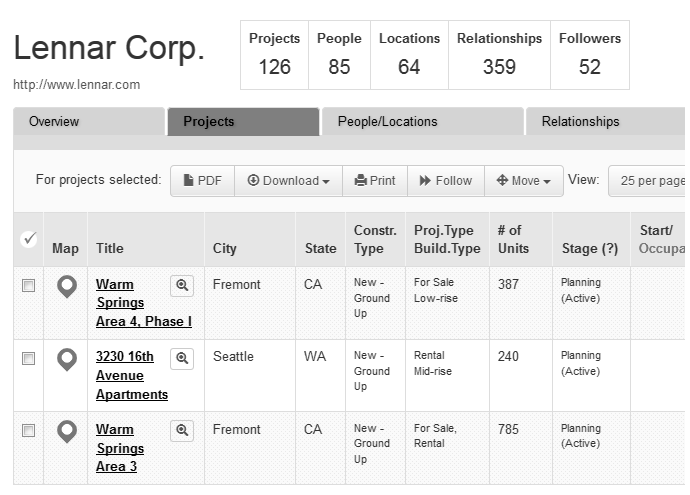Click the People 85 stat box
The width and height of the screenshot is (690, 495).
[339, 55]
